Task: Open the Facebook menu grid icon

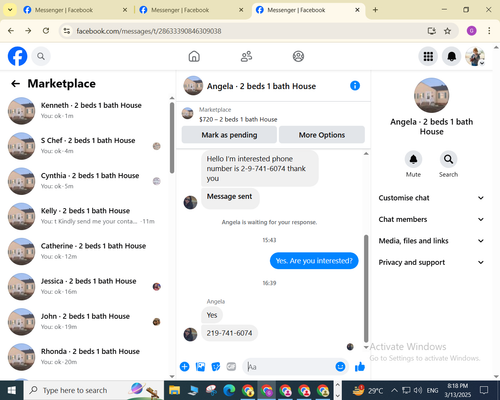Action: tap(428, 56)
